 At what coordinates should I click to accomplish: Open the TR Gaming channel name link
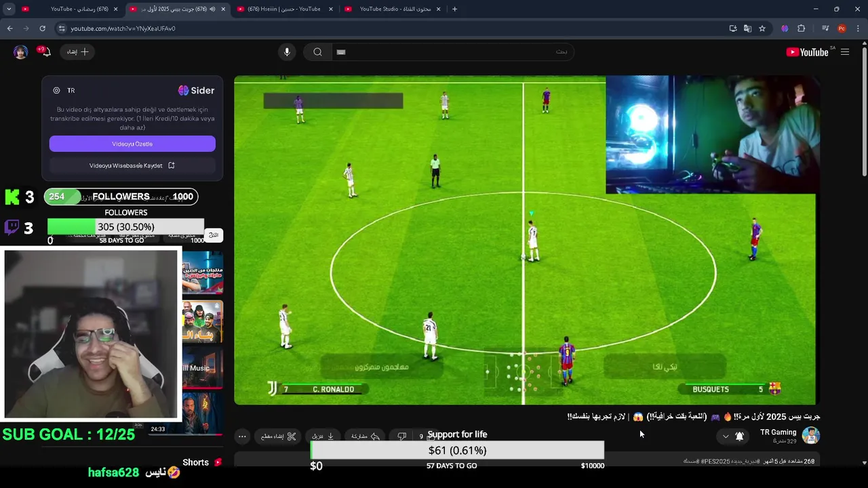click(x=778, y=432)
